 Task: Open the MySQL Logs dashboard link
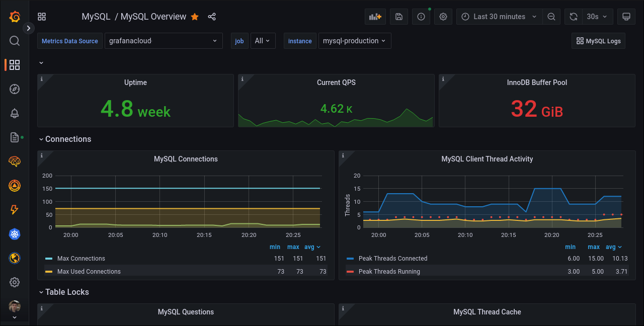(598, 41)
